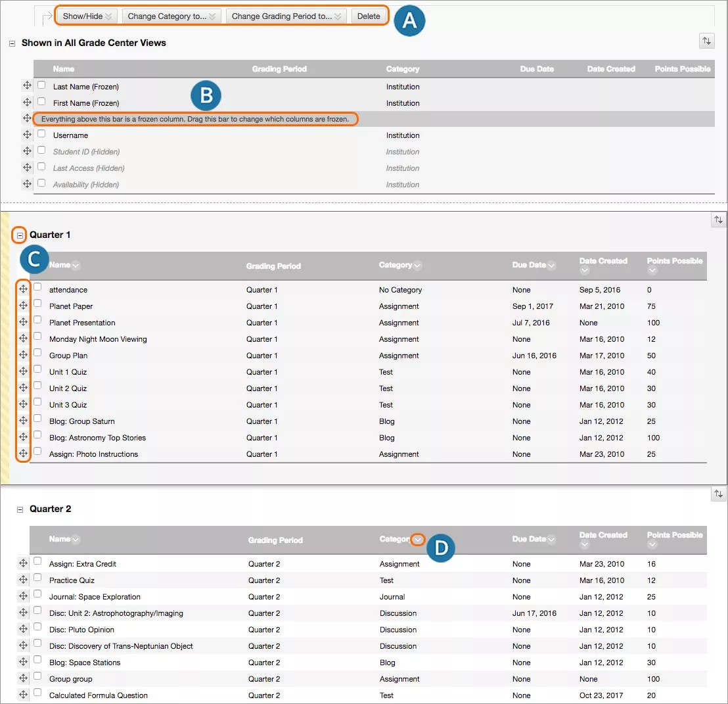Click the move icon for the frozen column bar

26,119
